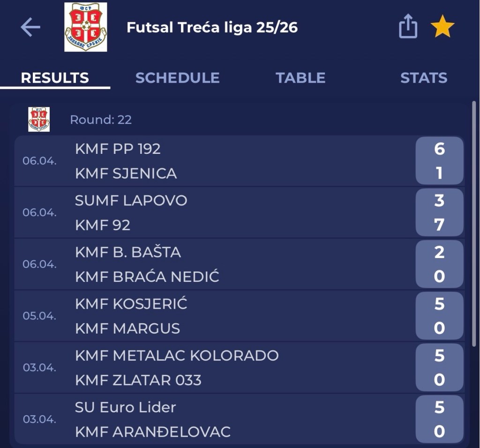Screen dimensions: 480x448
Task: Toggle the favorite star icon
Action: pyautogui.click(x=442, y=28)
